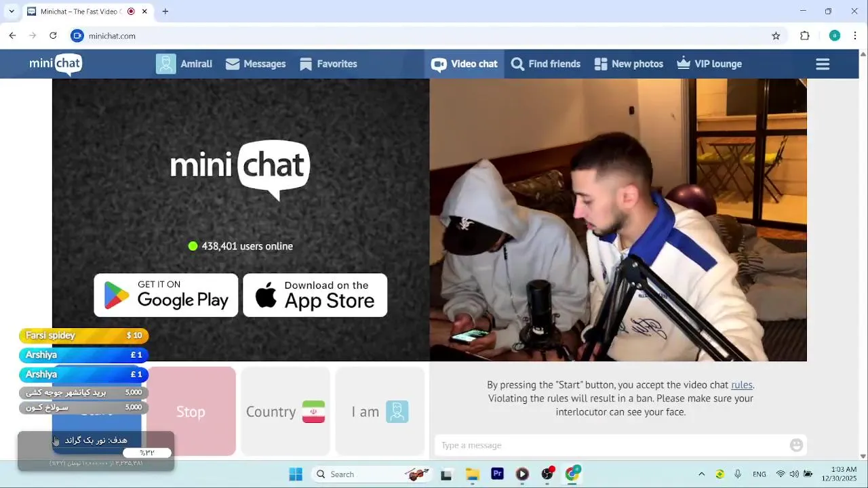
Task: Bookmark this page with the star icon
Action: pos(776,36)
